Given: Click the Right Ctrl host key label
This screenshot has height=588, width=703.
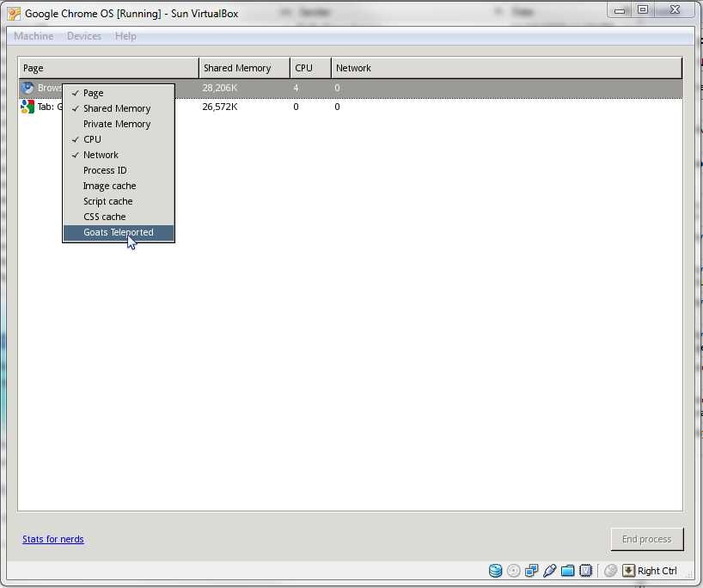Looking at the screenshot, I should [x=657, y=571].
